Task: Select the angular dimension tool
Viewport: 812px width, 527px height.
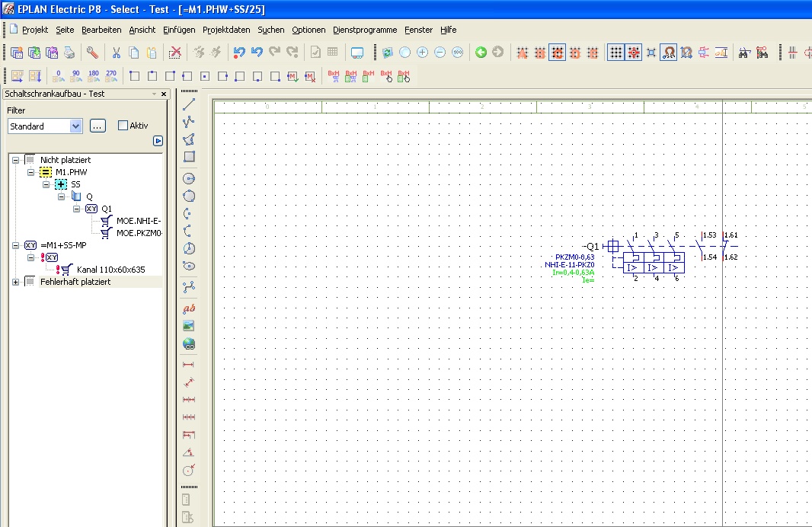Action: [189, 452]
